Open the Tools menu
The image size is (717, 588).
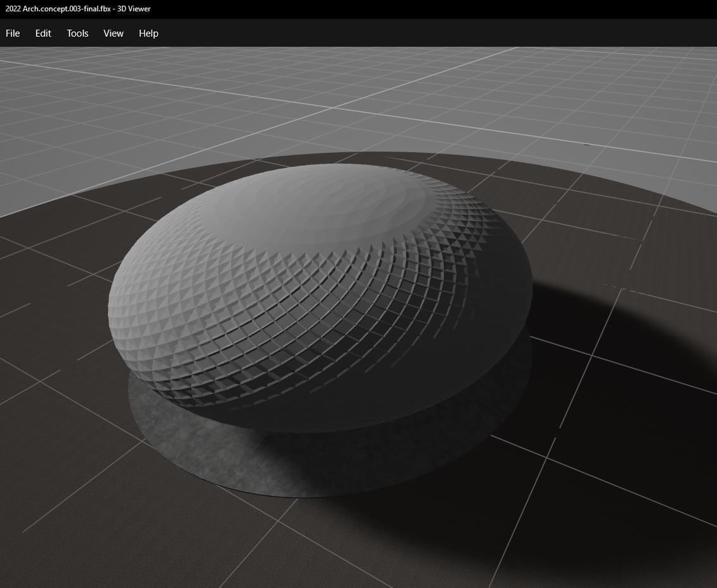click(x=77, y=33)
